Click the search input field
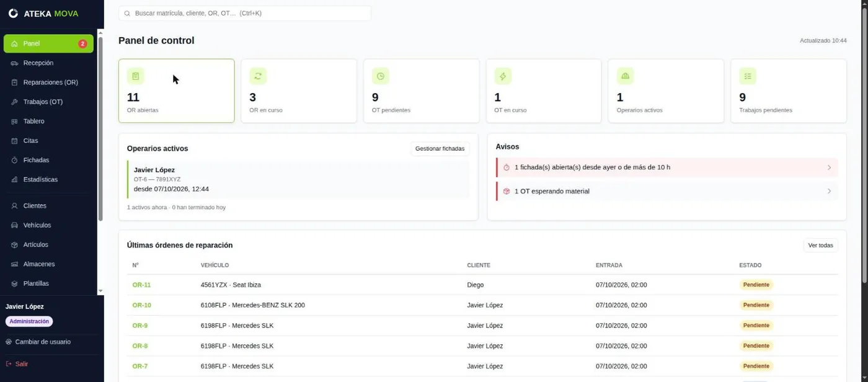Image resolution: width=868 pixels, height=382 pixels. coord(245,13)
